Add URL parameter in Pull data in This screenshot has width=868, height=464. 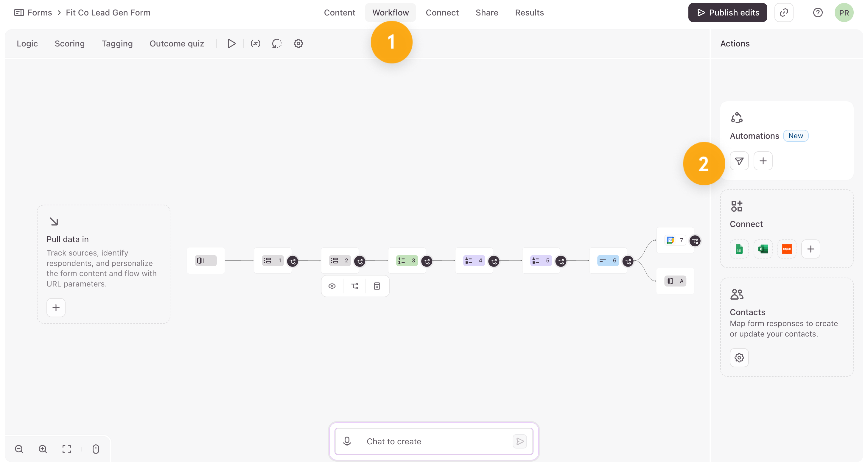tap(56, 308)
